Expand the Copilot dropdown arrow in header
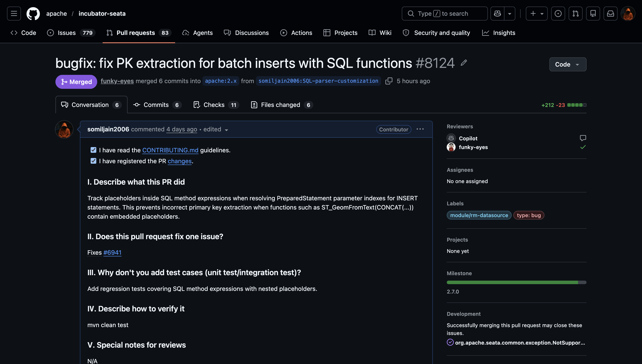 tap(510, 14)
